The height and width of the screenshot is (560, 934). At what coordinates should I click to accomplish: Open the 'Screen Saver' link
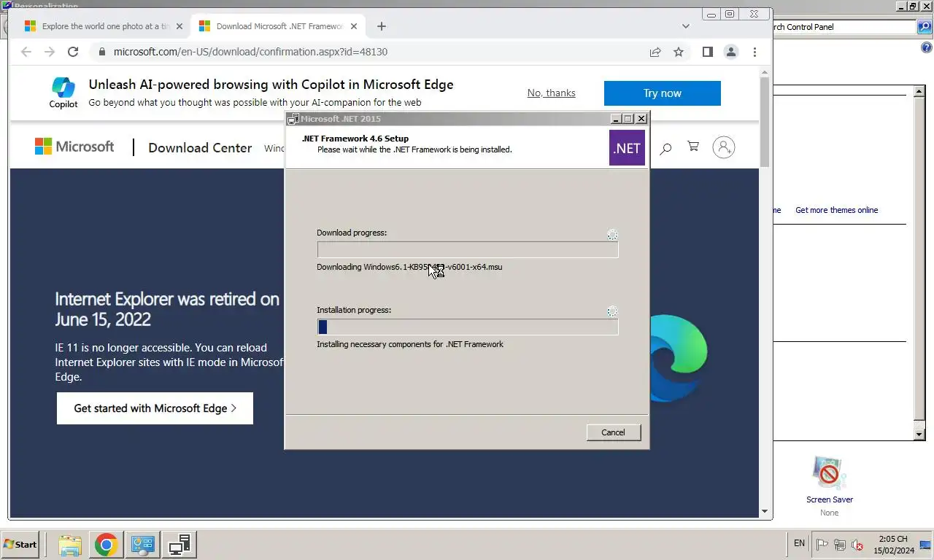[x=829, y=499]
